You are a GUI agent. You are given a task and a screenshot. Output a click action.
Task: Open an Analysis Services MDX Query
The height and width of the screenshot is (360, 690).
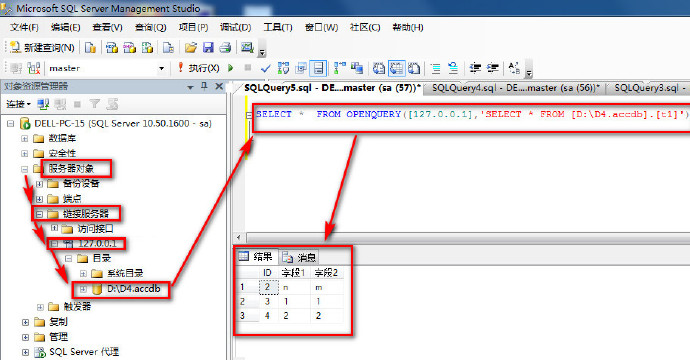(112, 48)
